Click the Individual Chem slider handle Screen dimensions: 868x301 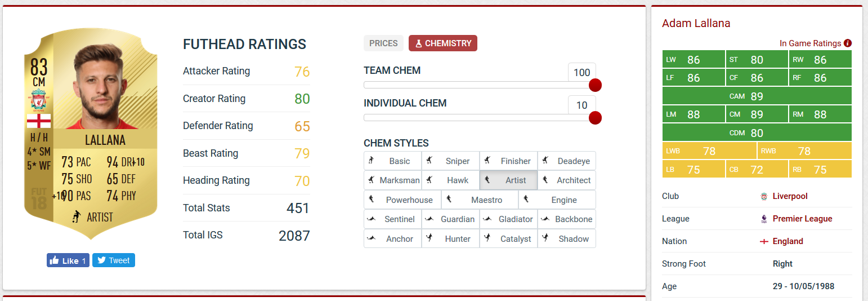coord(595,118)
